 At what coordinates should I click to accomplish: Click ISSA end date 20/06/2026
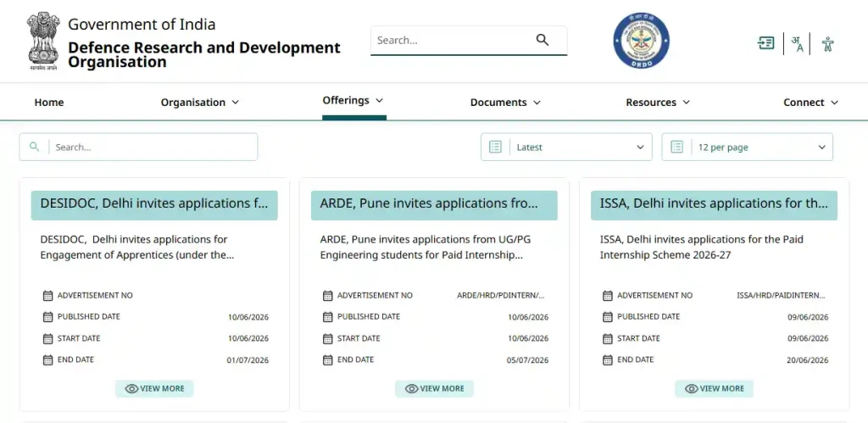pos(808,360)
